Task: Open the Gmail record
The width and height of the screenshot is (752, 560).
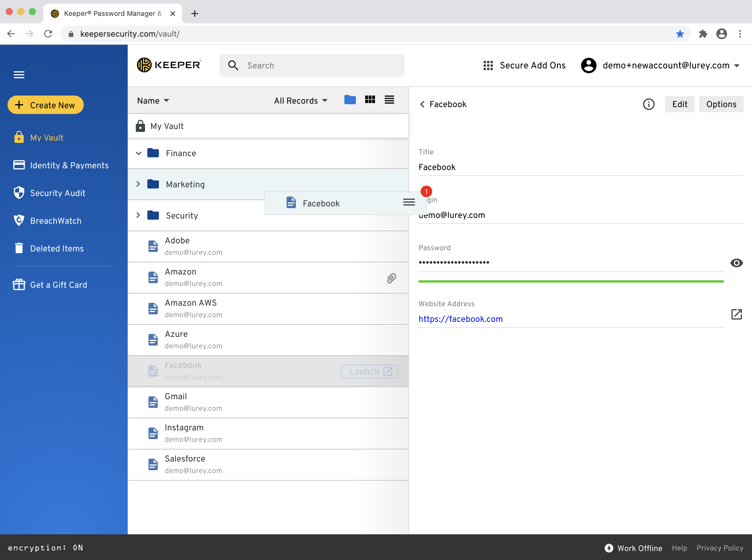Action: click(268, 402)
